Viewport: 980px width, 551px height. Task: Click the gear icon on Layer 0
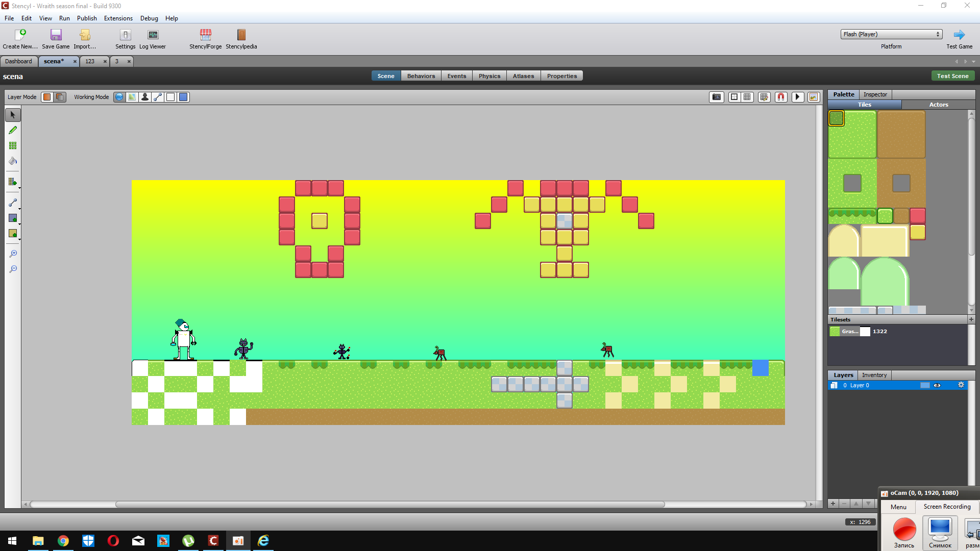tap(961, 385)
